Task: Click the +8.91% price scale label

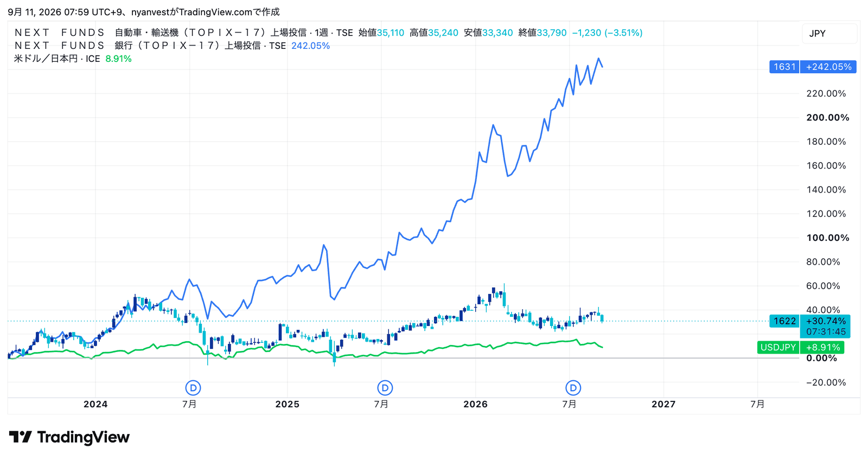Action: (x=823, y=347)
